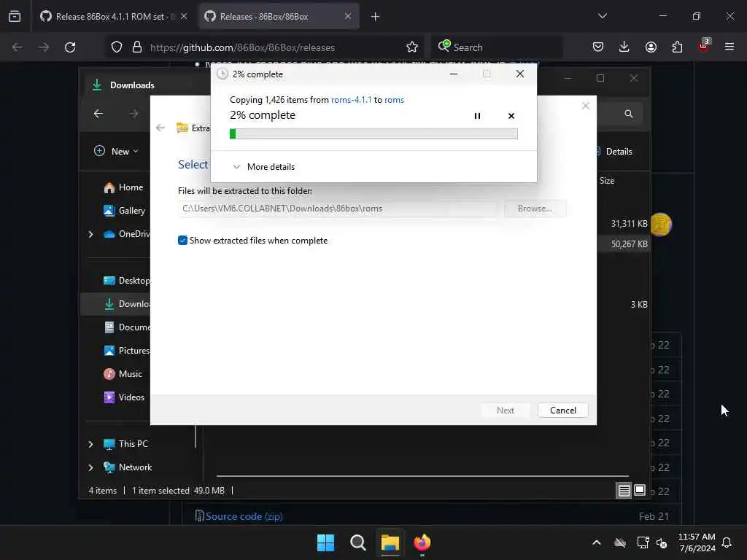The image size is (747, 560).
Task: Expand the Network tree node
Action: coord(90,467)
